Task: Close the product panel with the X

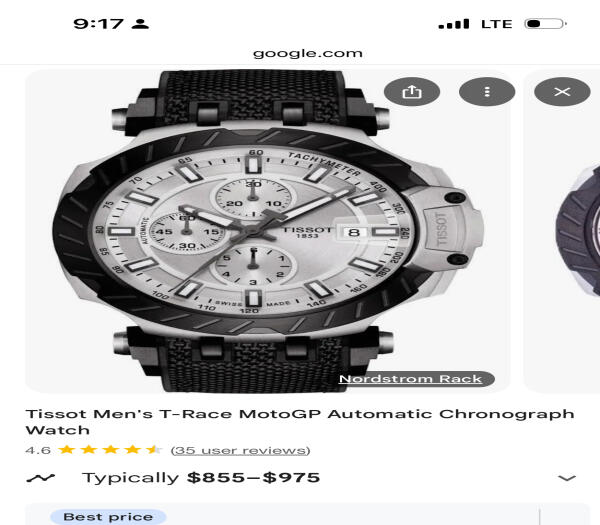Action: [562, 92]
